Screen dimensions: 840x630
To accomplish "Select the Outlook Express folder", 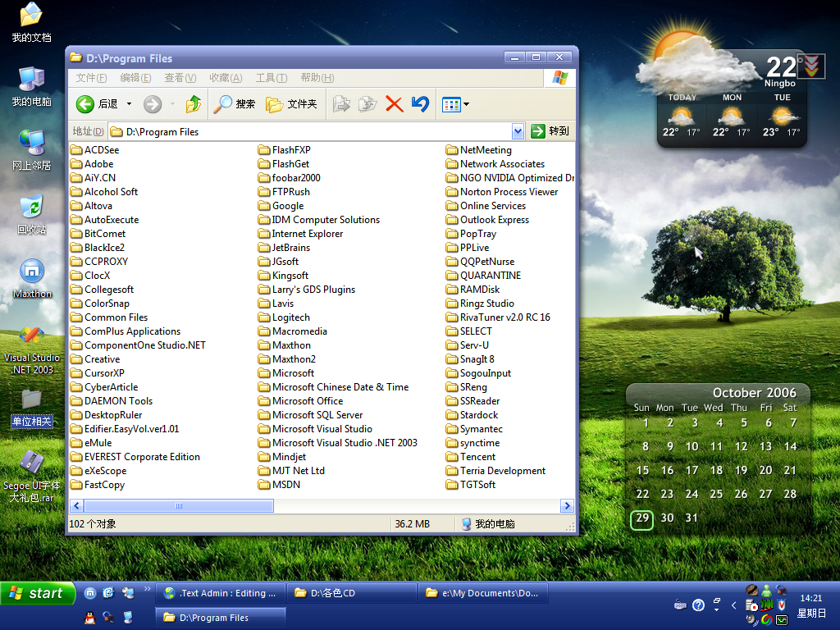I will pyautogui.click(x=487, y=220).
